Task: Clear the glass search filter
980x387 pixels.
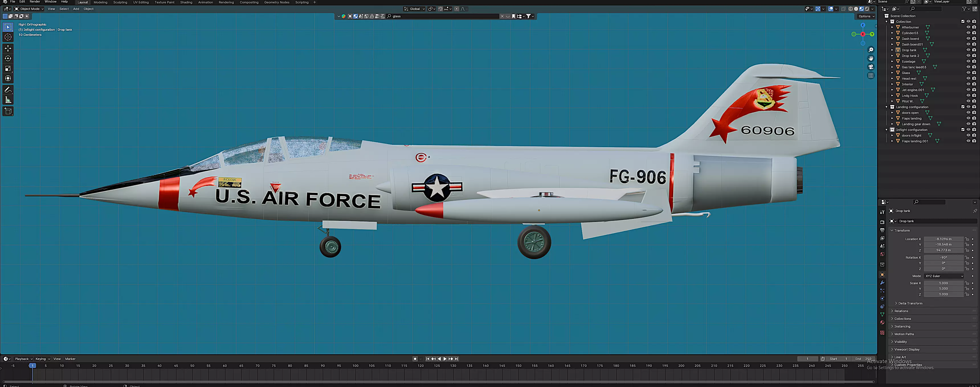Action: click(x=502, y=16)
